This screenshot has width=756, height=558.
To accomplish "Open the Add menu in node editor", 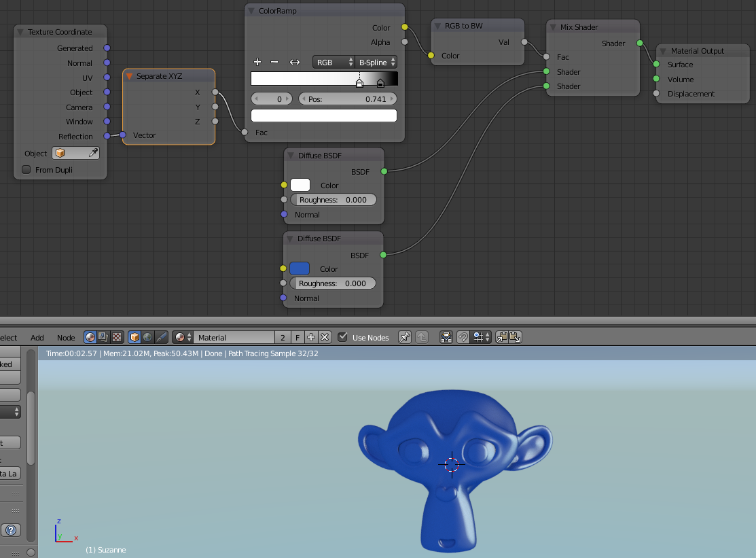I will tap(37, 338).
